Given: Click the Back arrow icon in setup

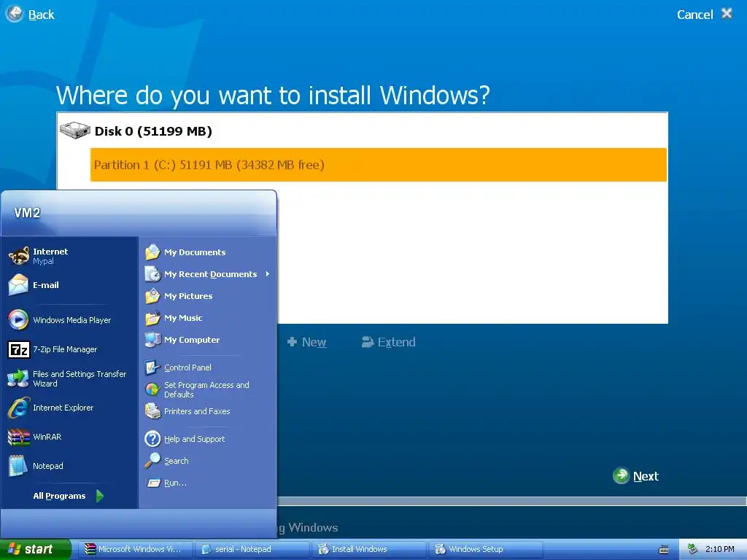Looking at the screenshot, I should pyautogui.click(x=15, y=14).
